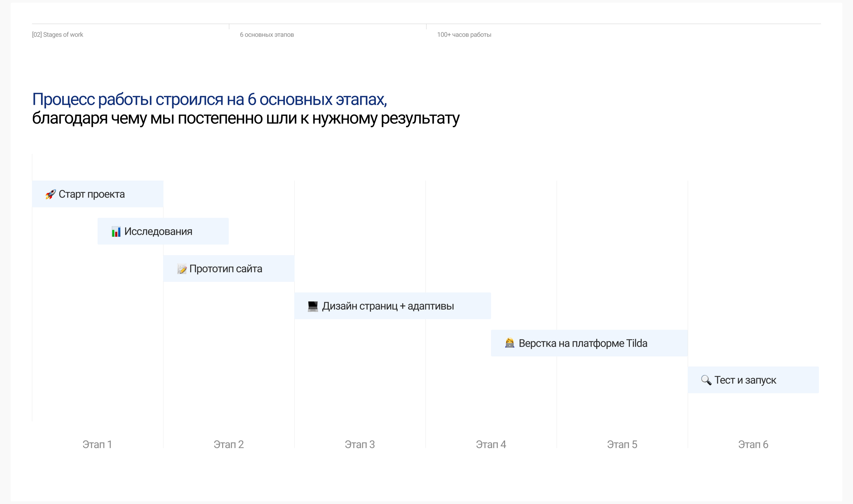Click the magnifying glass icon near Тест
This screenshot has width=853, height=504.
click(706, 380)
